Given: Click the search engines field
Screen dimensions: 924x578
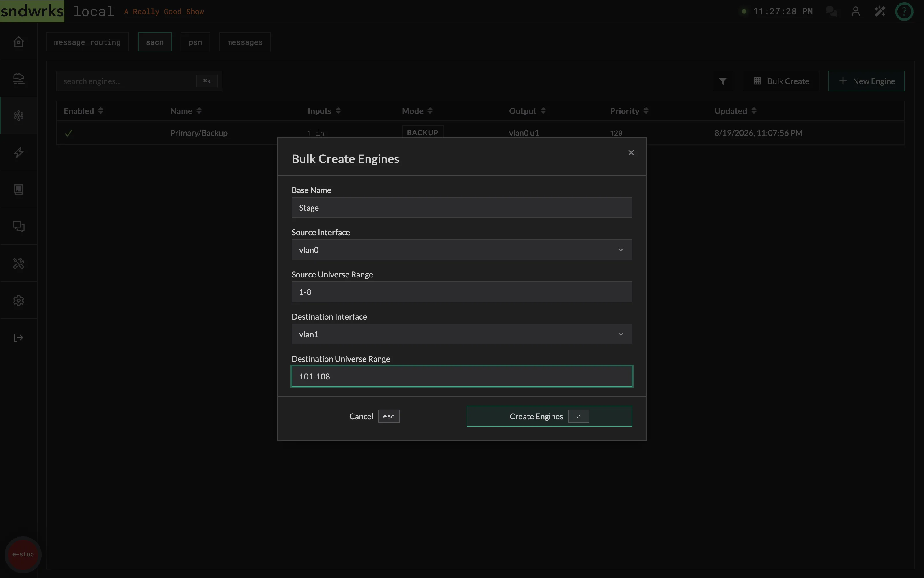Looking at the screenshot, I should point(139,81).
